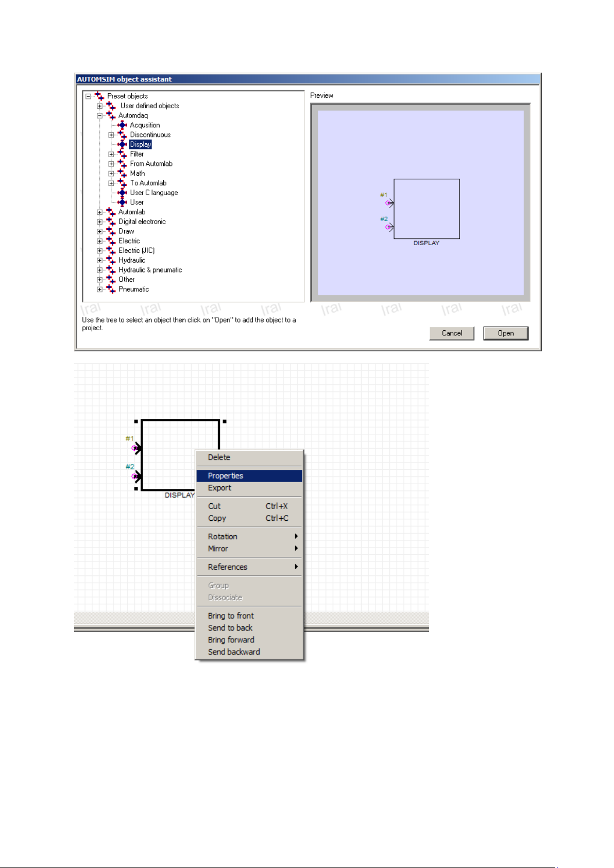
Task: Open the Rotation submenu
Action: click(249, 537)
